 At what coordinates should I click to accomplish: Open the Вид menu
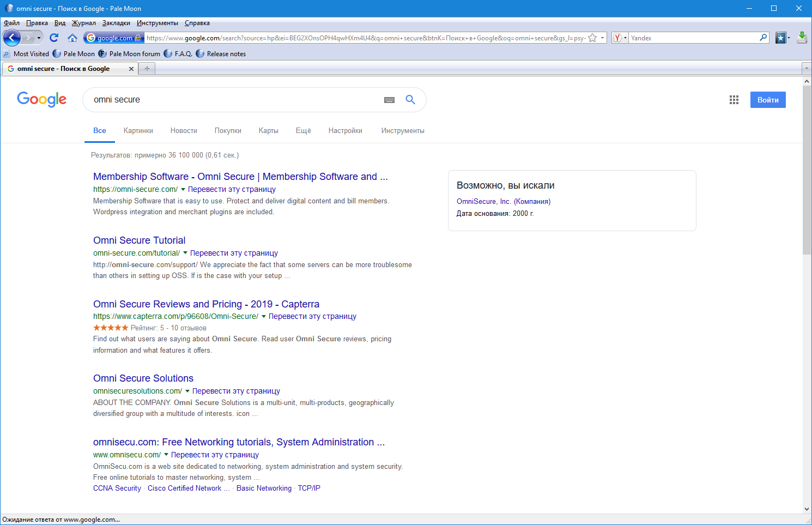(x=60, y=23)
